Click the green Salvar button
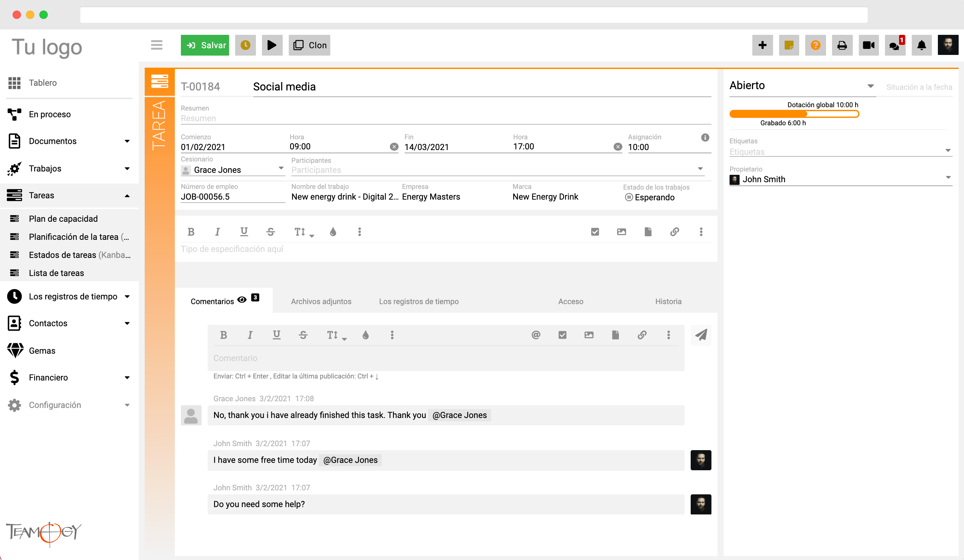Image resolution: width=964 pixels, height=560 pixels. point(205,45)
